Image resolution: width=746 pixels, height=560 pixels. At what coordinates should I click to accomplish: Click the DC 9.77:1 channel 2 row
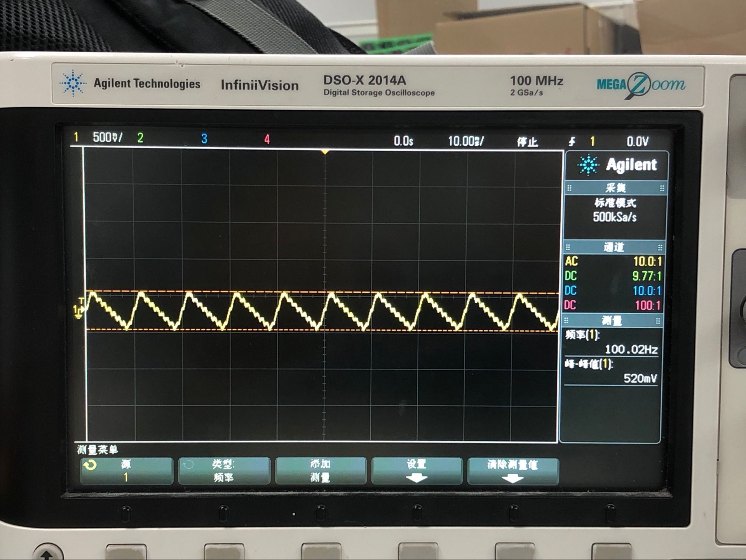click(613, 276)
